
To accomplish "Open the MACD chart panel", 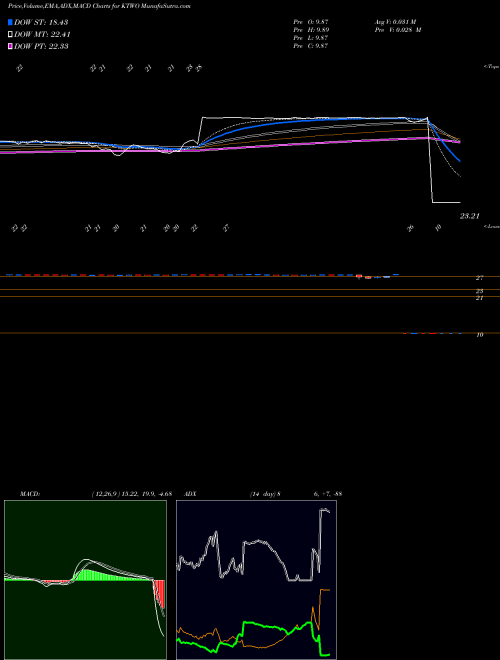I will pos(85,580).
